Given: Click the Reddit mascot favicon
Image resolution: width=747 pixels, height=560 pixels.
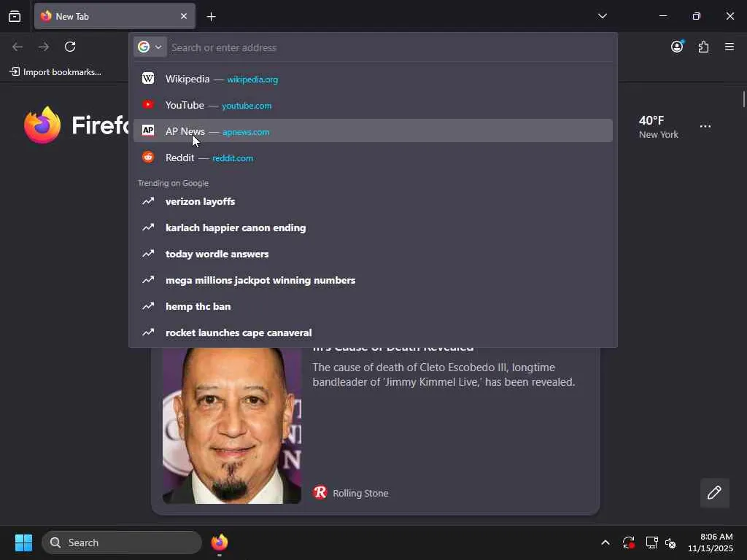Looking at the screenshot, I should coord(148,157).
